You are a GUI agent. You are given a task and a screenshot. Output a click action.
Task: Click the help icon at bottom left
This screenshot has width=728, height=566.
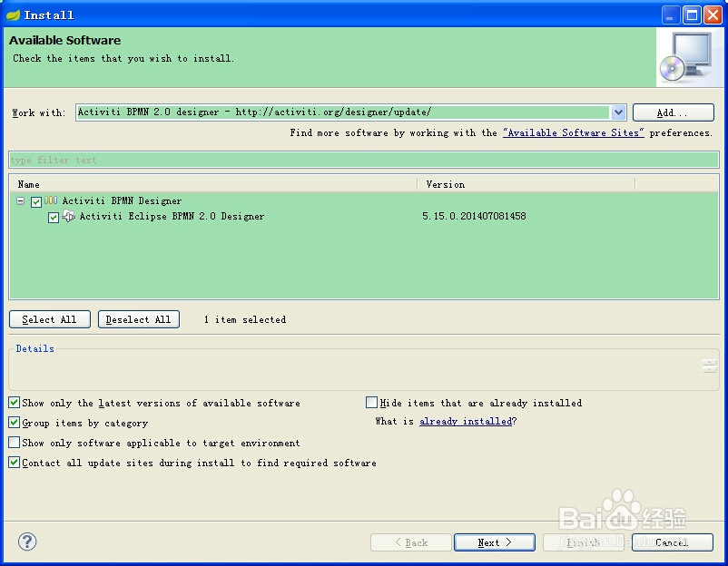[26, 542]
